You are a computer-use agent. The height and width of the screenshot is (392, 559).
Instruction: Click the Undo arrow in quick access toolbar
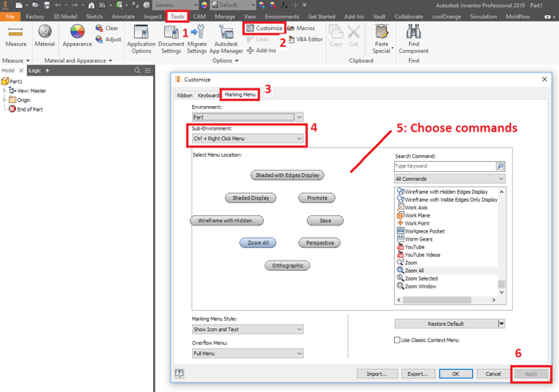(58, 5)
